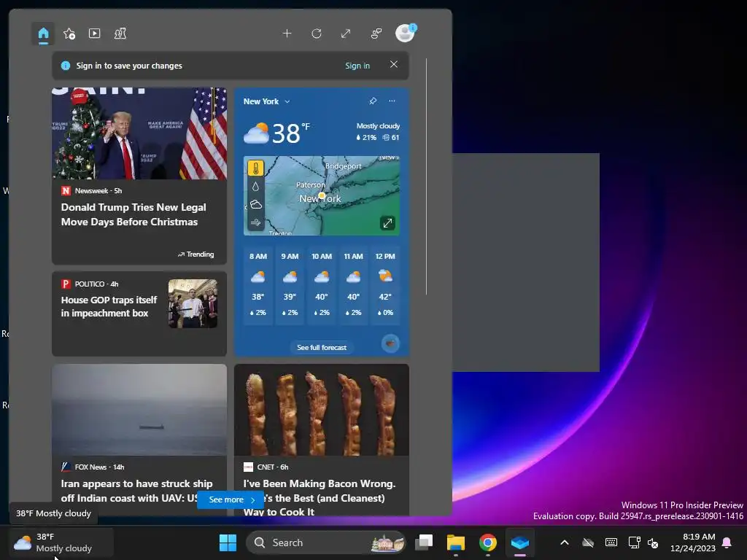Switch to the Watch video tab
Image resolution: width=747 pixels, height=560 pixels.
(94, 34)
